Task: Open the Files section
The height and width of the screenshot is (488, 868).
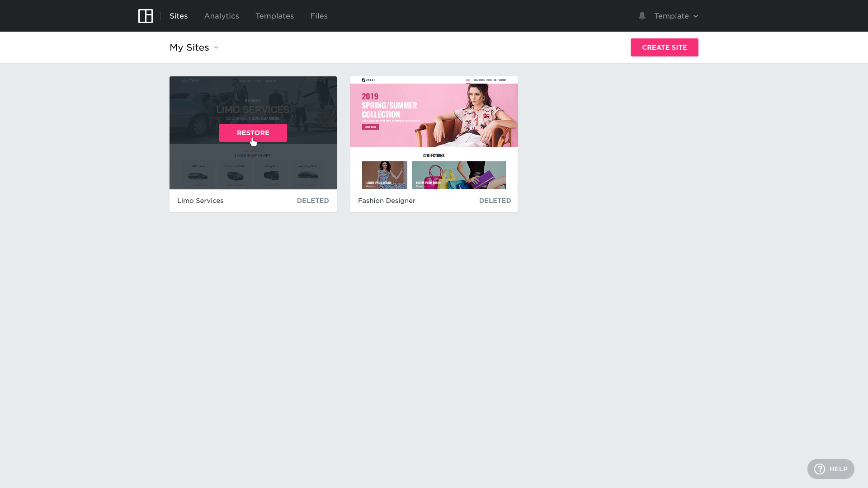Action: 319,16
